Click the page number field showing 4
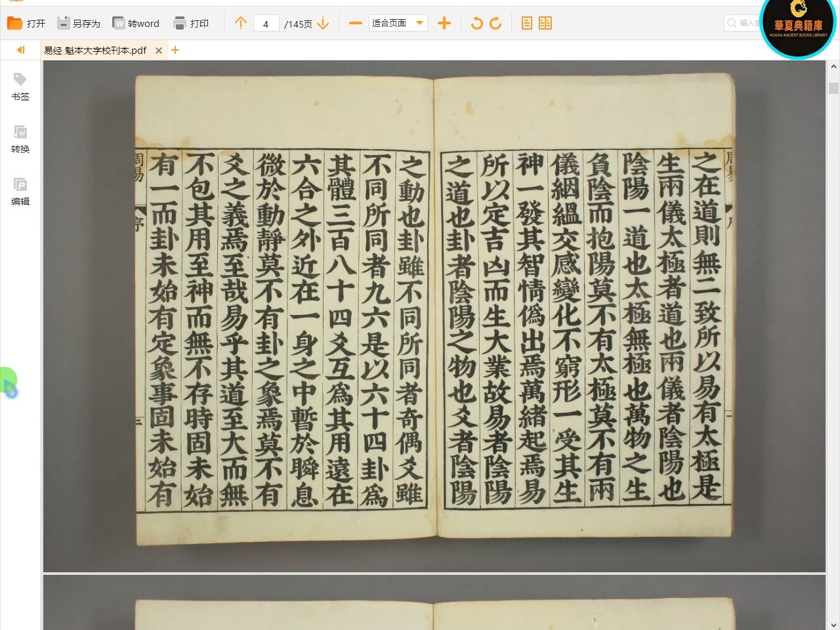This screenshot has width=840, height=630. pos(266,24)
